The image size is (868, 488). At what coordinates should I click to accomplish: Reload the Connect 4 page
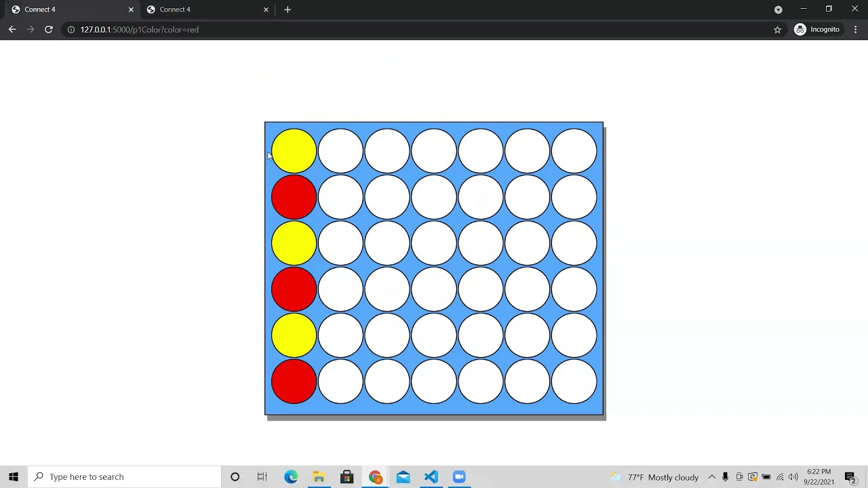tap(49, 29)
